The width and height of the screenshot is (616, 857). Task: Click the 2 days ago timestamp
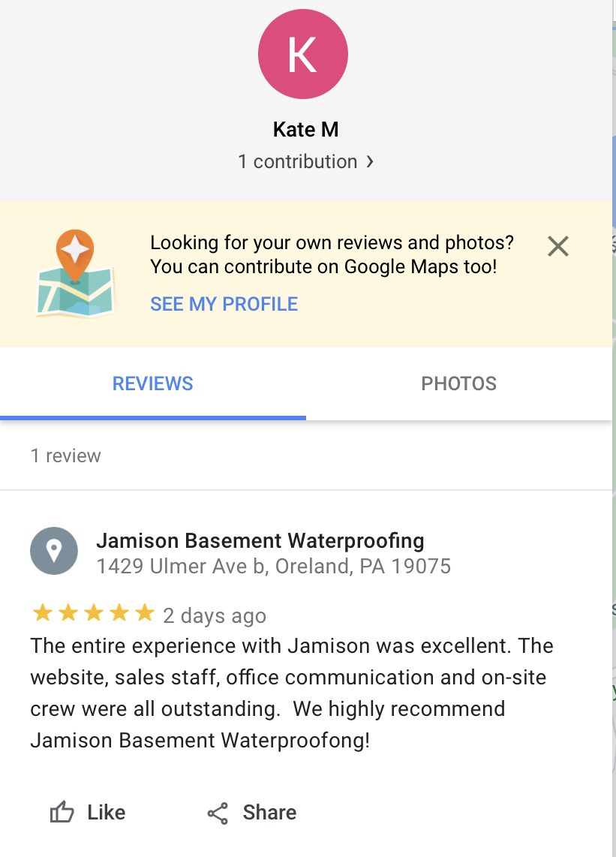215,615
